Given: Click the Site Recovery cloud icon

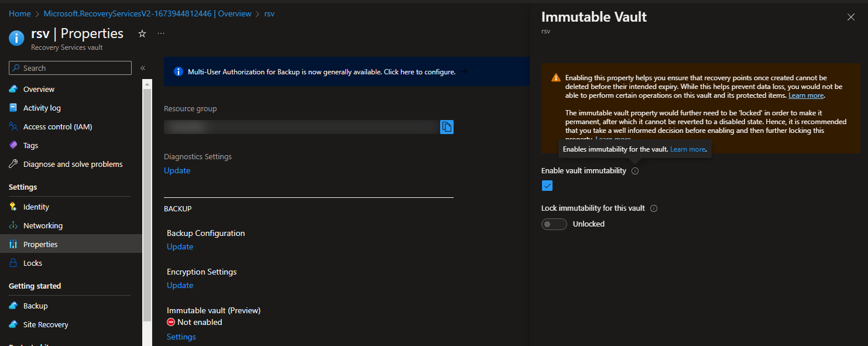Looking at the screenshot, I should [13, 324].
